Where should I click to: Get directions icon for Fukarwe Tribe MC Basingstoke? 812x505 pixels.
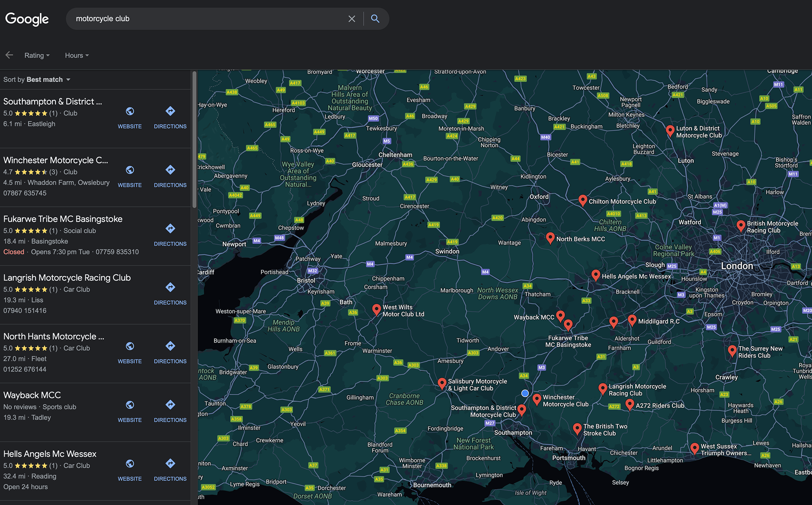coord(170,229)
